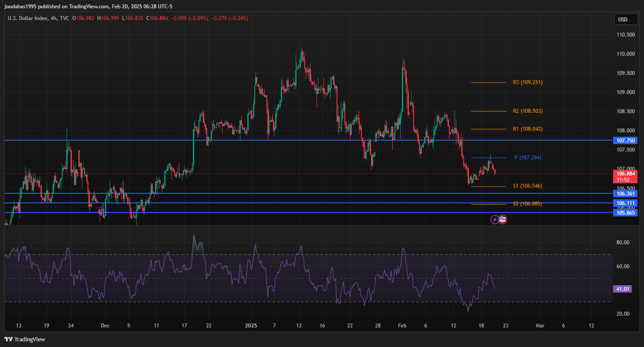Click the TradingView logo at bottom left

[25, 339]
